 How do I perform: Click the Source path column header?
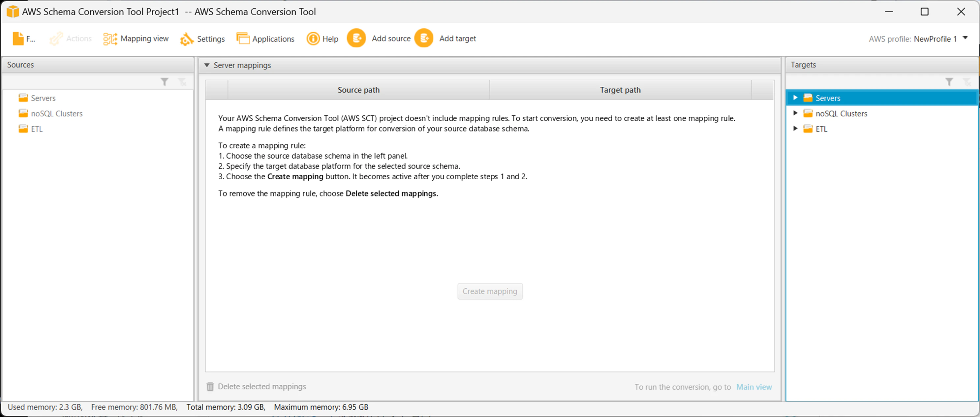tap(359, 90)
